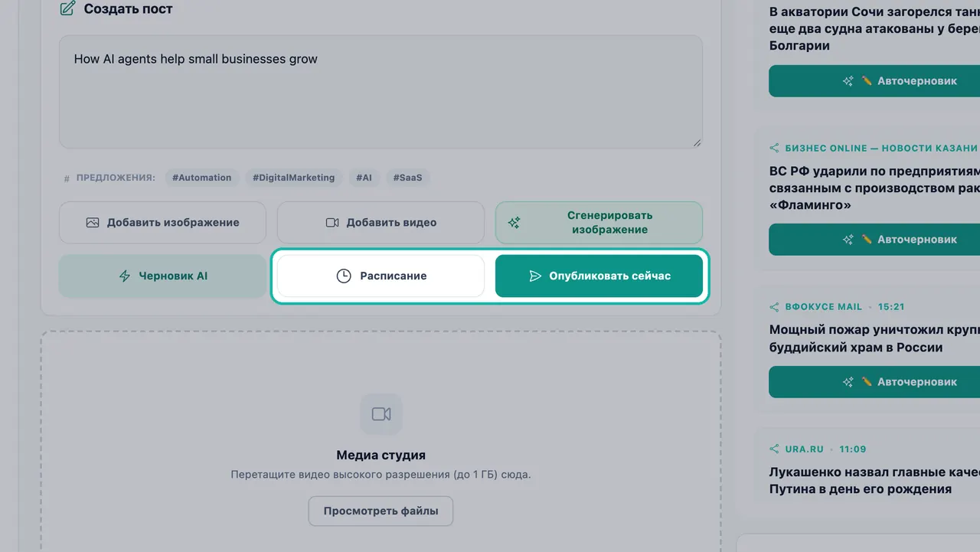Click the clock icon in Расписание

[344, 276]
